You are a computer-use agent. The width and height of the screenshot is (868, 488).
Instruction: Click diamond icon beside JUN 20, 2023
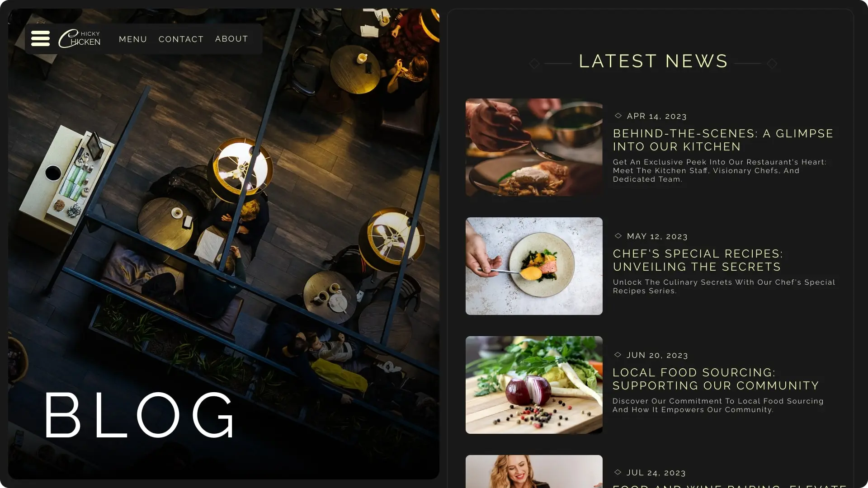[x=618, y=355]
